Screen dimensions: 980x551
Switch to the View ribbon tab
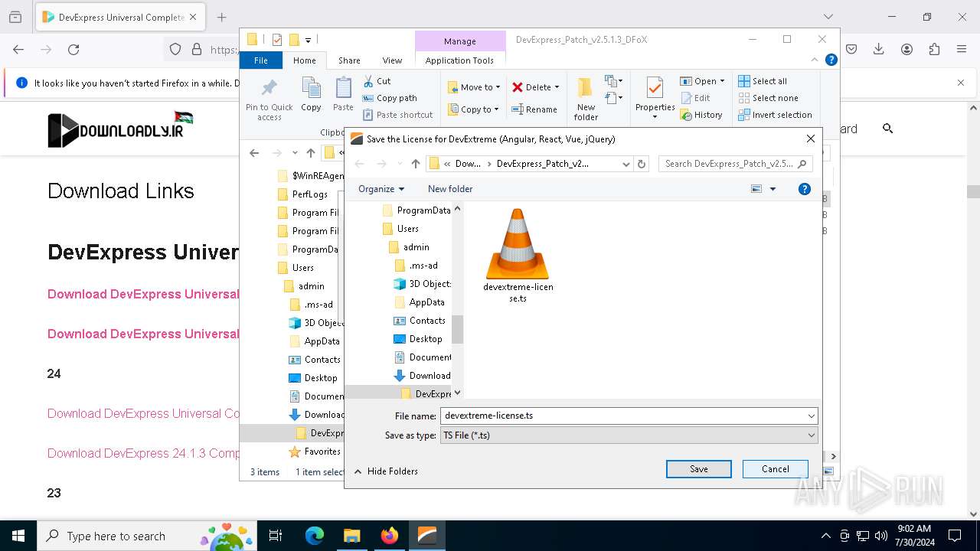pos(392,60)
